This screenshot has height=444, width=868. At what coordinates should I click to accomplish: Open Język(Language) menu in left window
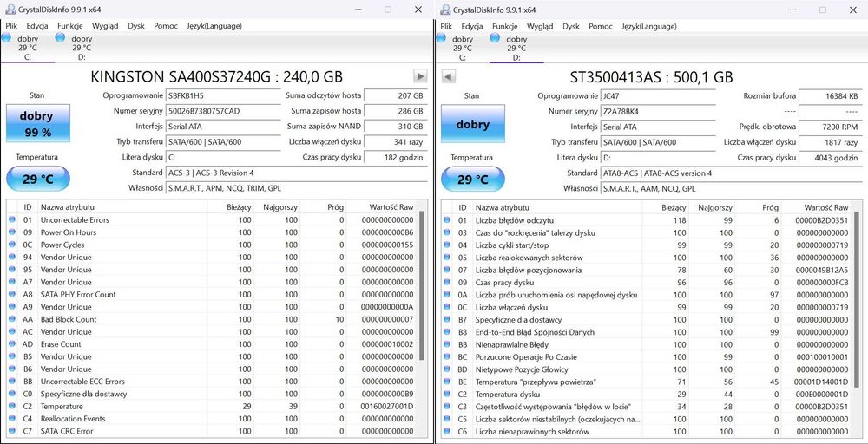point(214,26)
